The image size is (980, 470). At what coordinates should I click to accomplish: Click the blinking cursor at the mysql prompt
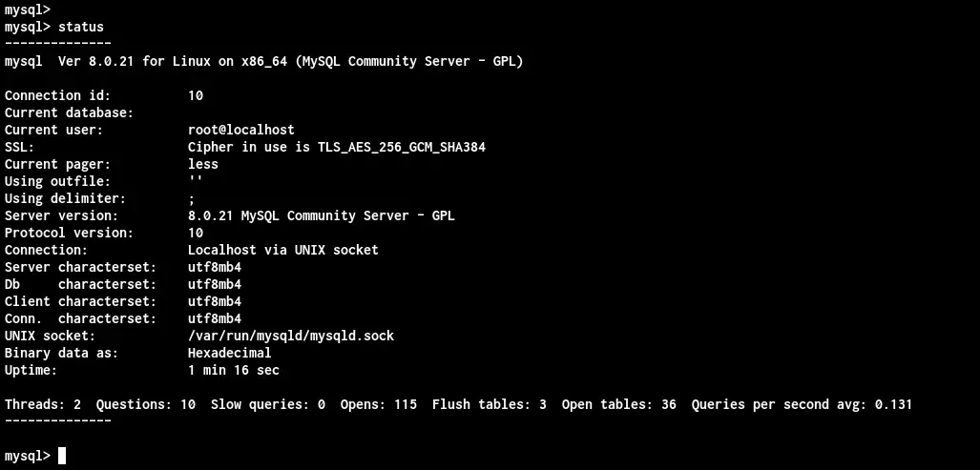[x=62, y=456]
